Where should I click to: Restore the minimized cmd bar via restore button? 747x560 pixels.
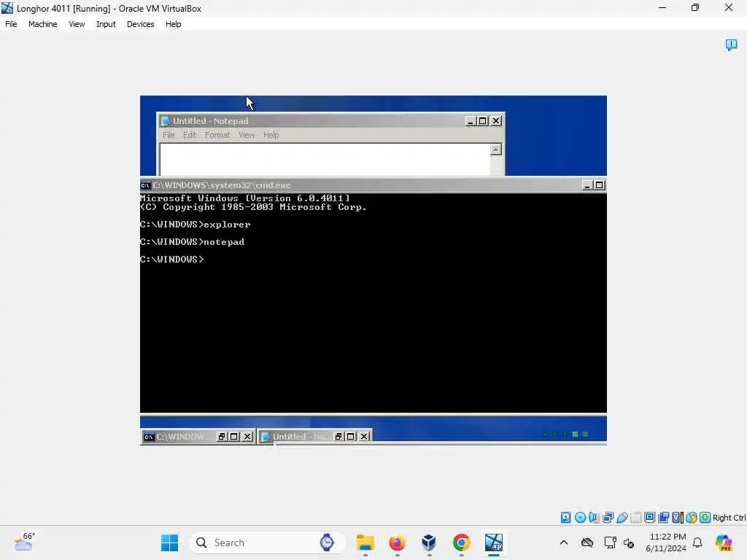pyautogui.click(x=222, y=437)
